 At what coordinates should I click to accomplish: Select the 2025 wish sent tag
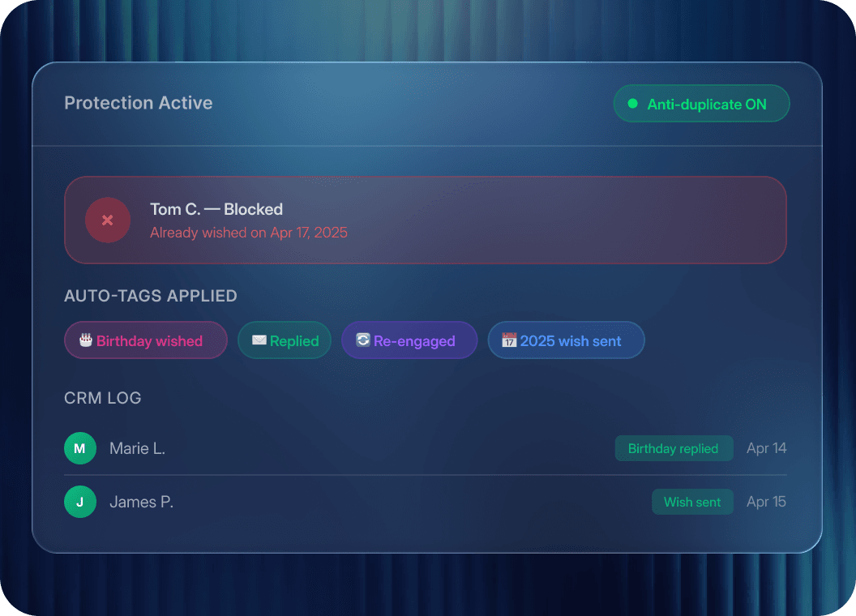point(566,340)
